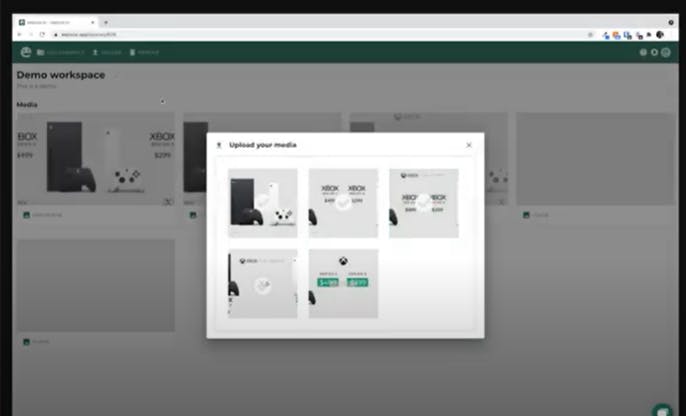This screenshot has width=686, height=416.
Task: Select the thumbnail showing two Xbox consoles
Action: 262,203
